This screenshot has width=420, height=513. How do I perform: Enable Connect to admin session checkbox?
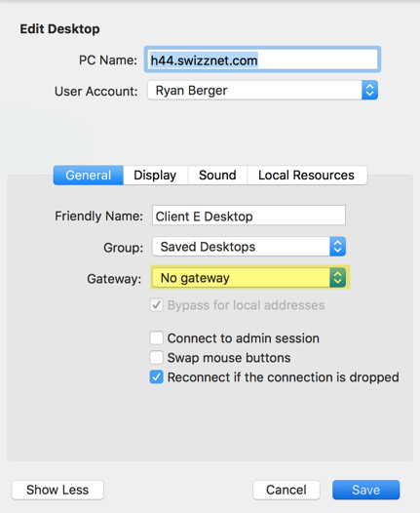[157, 338]
